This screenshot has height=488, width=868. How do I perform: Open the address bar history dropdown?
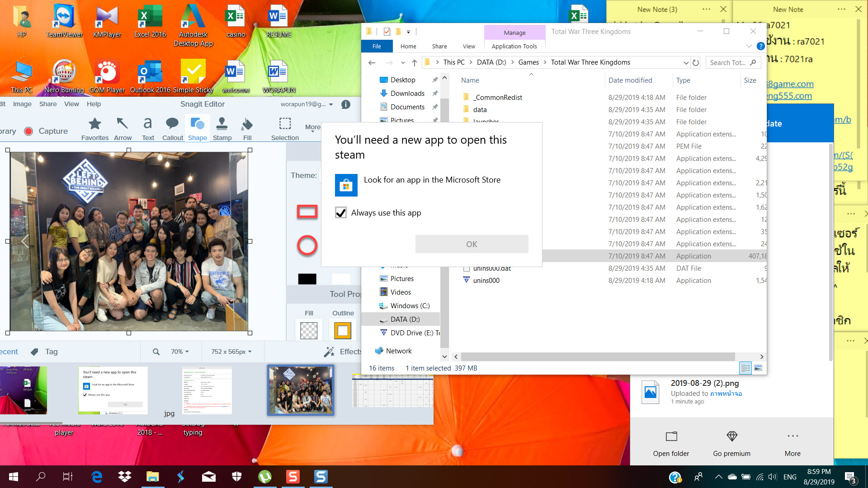(x=686, y=63)
